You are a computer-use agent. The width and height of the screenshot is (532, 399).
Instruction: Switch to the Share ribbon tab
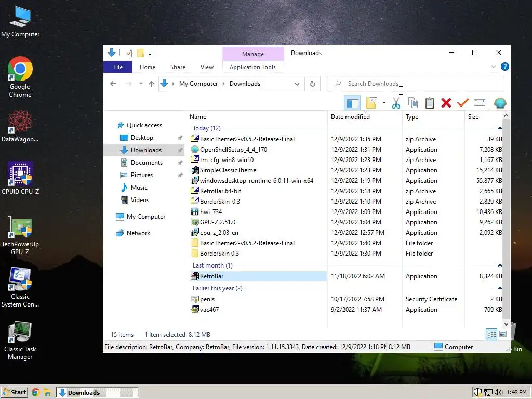[178, 67]
